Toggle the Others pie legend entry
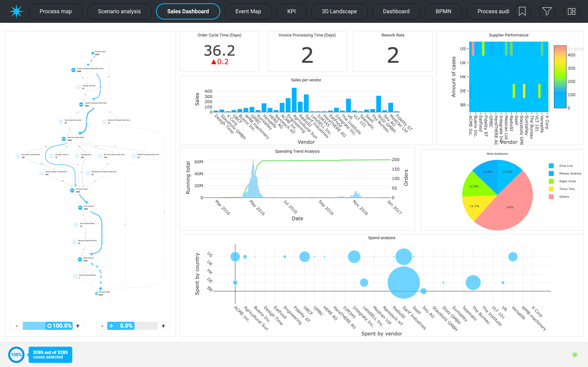588x367 pixels. pos(564,197)
